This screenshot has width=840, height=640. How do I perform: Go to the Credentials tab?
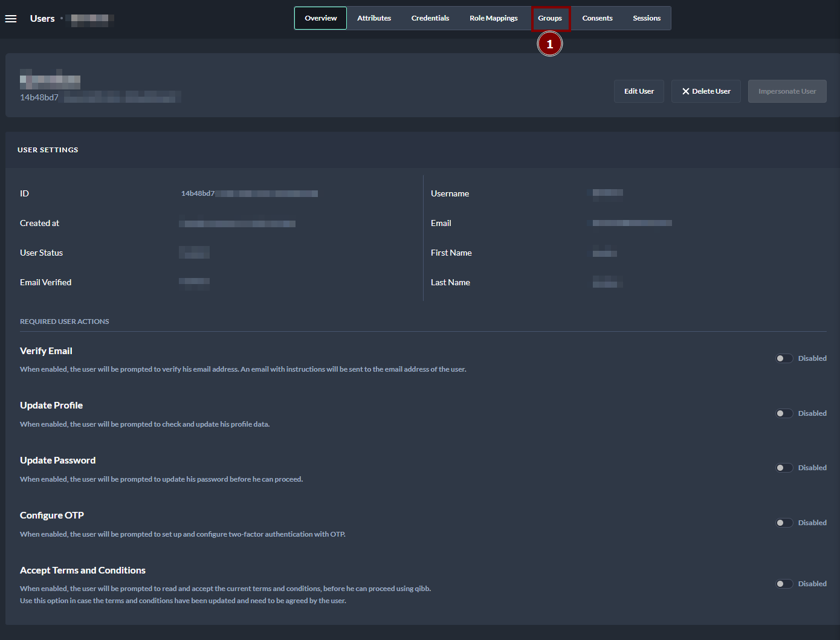click(x=430, y=18)
